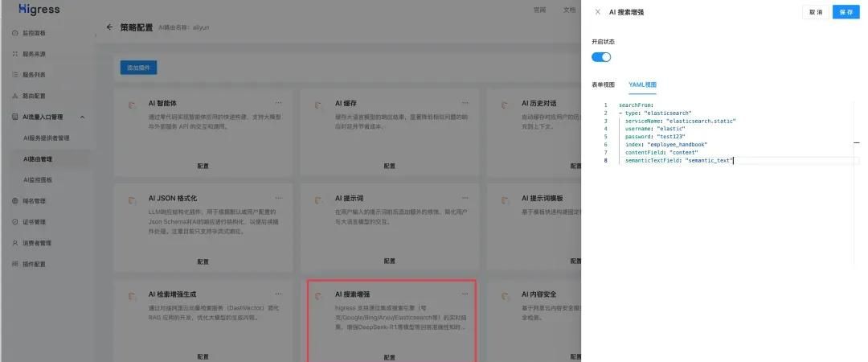Open the 官网 link in header
Screen dimensions: 868x362
pyautogui.click(x=539, y=10)
